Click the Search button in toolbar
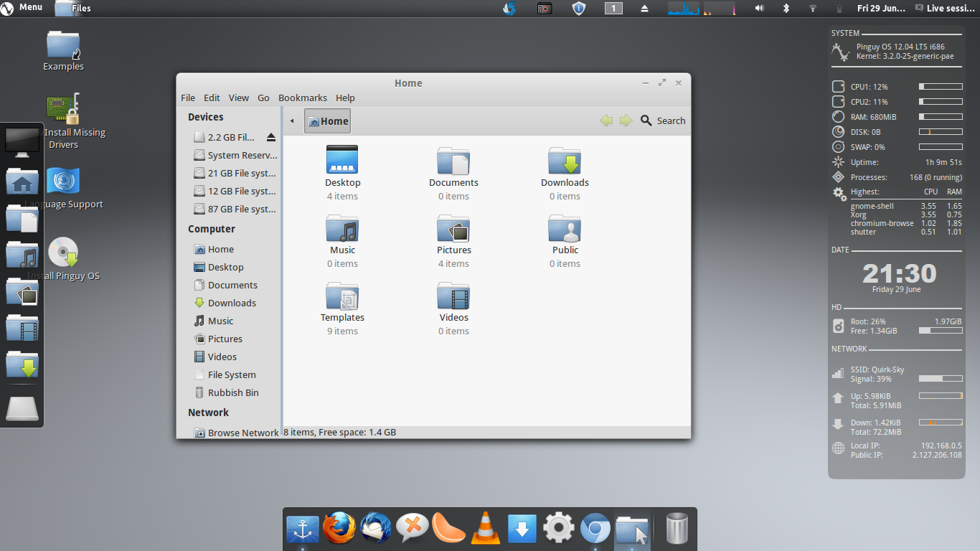 click(x=663, y=121)
